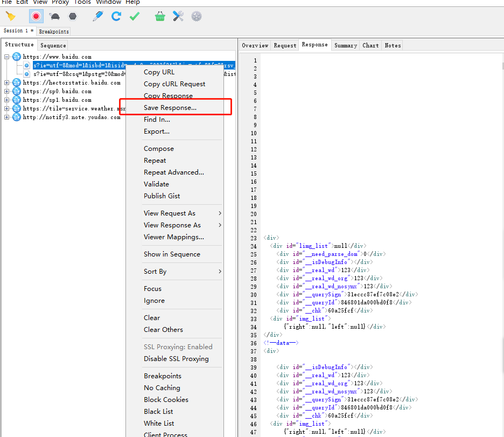Choose Ignore from context menu
Screen dimensions: 504x437
pyautogui.click(x=174, y=301)
